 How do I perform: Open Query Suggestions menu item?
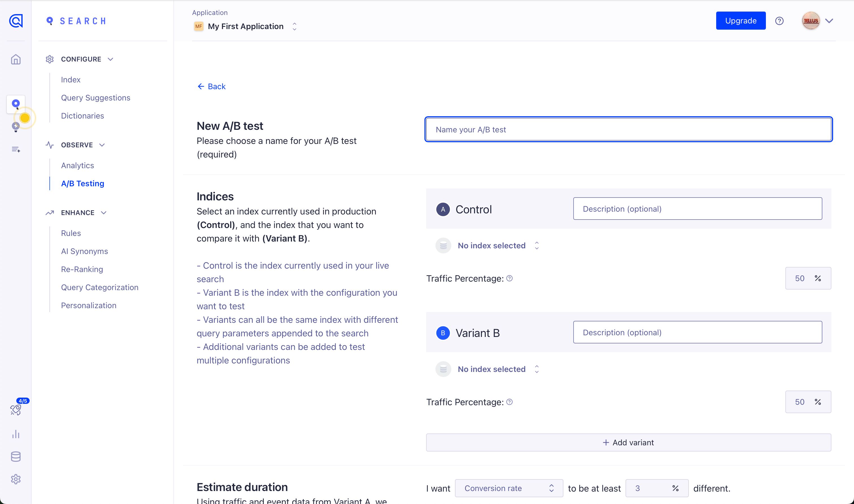[x=95, y=98]
